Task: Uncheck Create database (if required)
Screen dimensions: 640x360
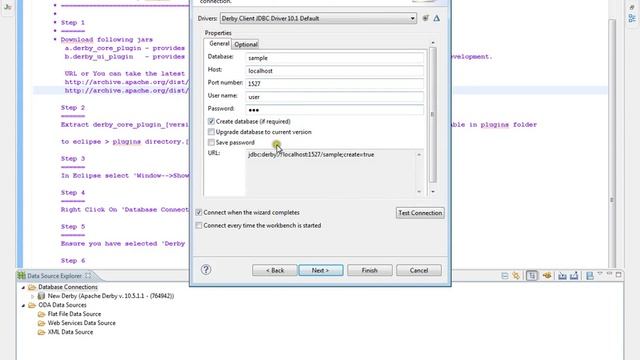Action: 211,121
